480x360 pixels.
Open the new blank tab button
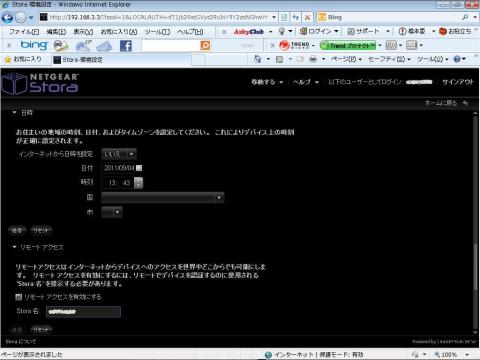pyautogui.click(x=199, y=60)
